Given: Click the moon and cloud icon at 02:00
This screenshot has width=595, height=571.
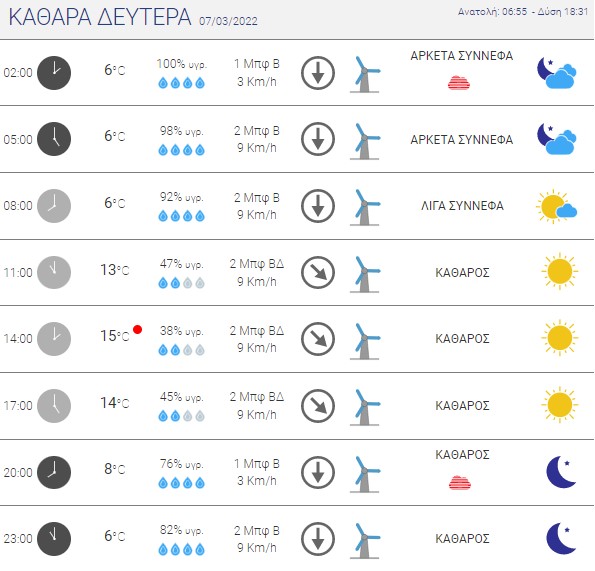Looking at the screenshot, I should point(557,73).
